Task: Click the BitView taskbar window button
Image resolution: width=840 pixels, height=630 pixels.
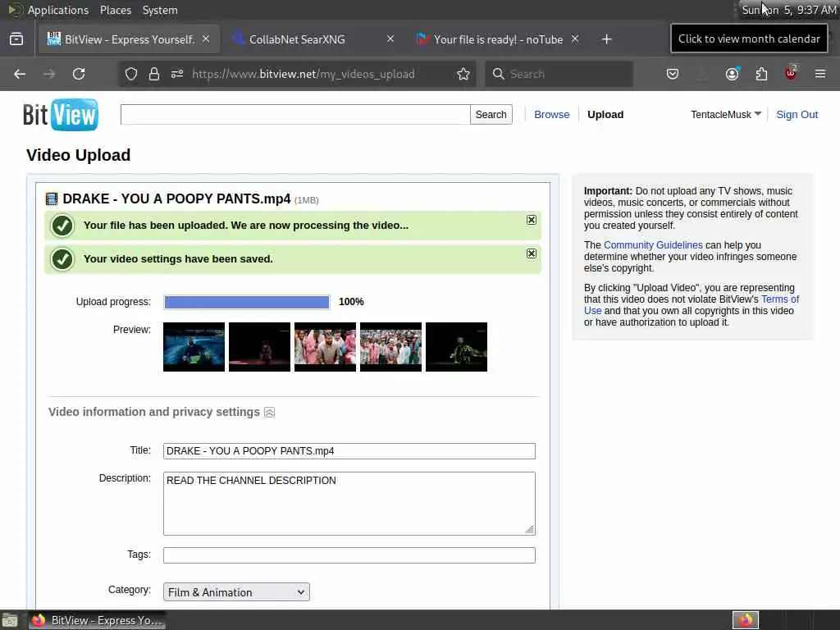Action: tap(97, 620)
